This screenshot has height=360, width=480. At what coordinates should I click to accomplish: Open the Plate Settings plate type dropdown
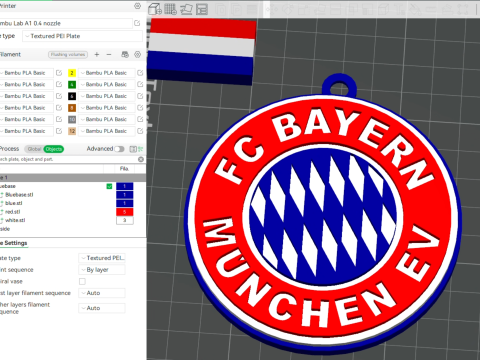point(102,258)
